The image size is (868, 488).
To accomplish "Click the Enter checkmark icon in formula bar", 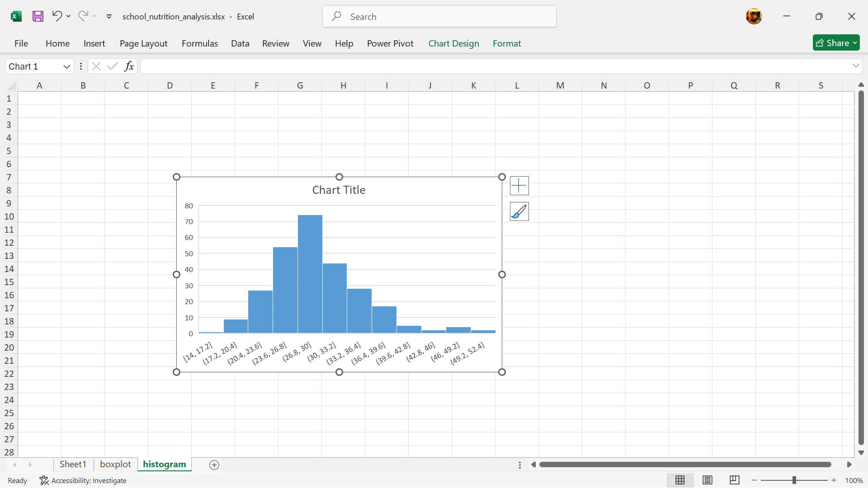I will coord(112,66).
